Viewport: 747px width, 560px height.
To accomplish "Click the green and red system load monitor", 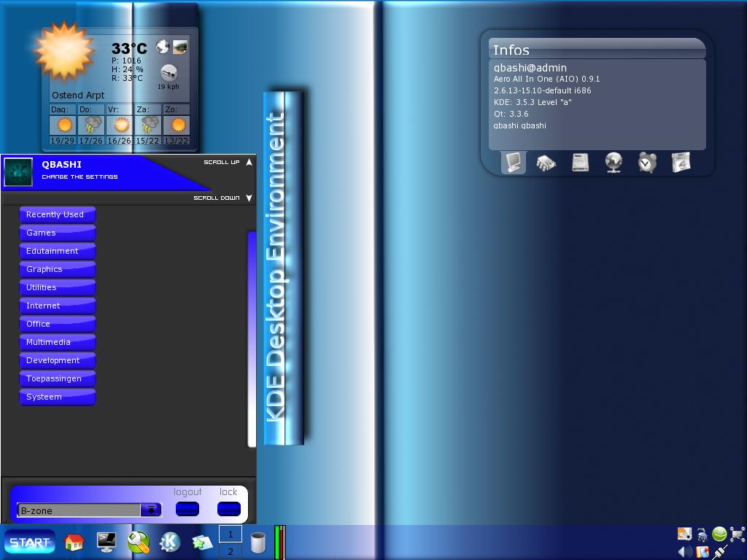I will click(x=280, y=542).
